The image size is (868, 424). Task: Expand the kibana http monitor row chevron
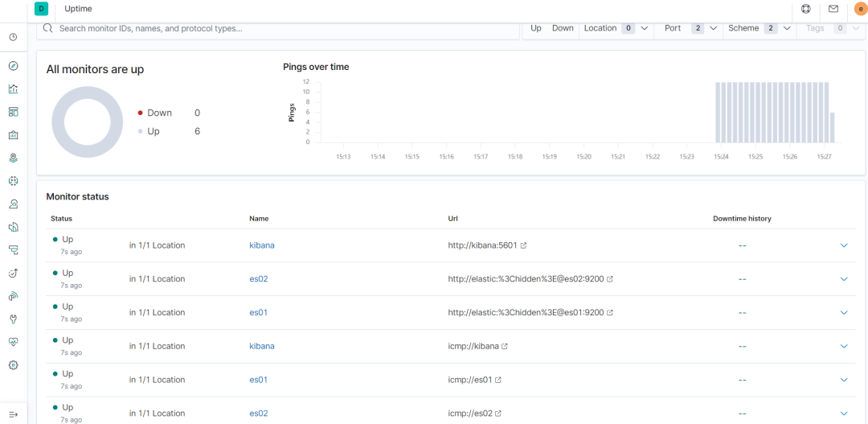tap(844, 245)
